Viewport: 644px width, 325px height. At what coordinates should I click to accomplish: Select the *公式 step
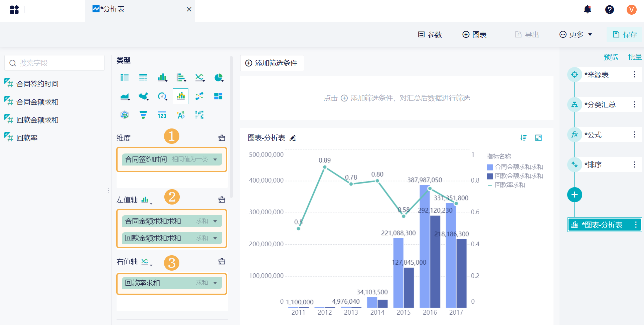pyautogui.click(x=605, y=134)
